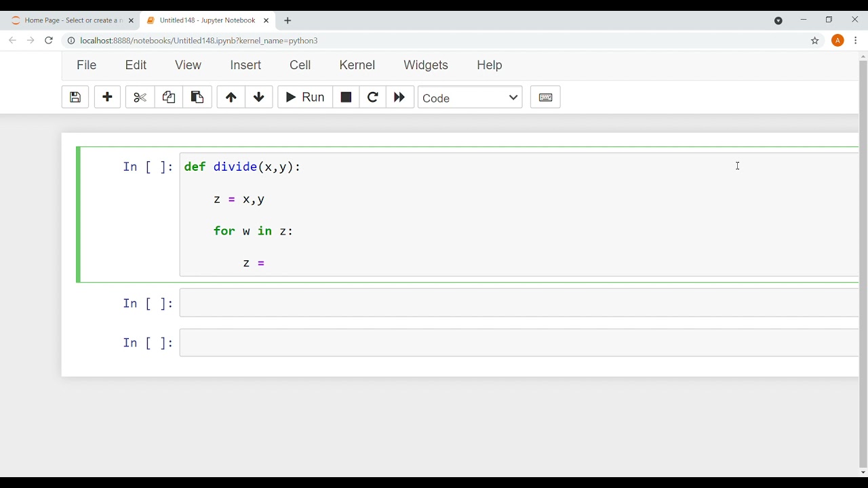Image resolution: width=868 pixels, height=488 pixels.
Task: Click the scrollbar down arrow
Action: pos(863,472)
